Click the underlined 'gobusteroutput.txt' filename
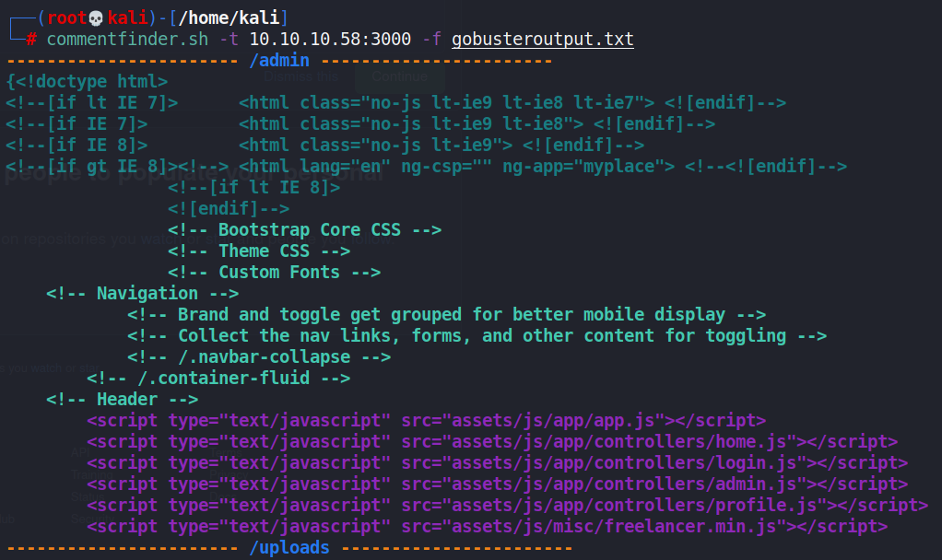 pos(543,40)
